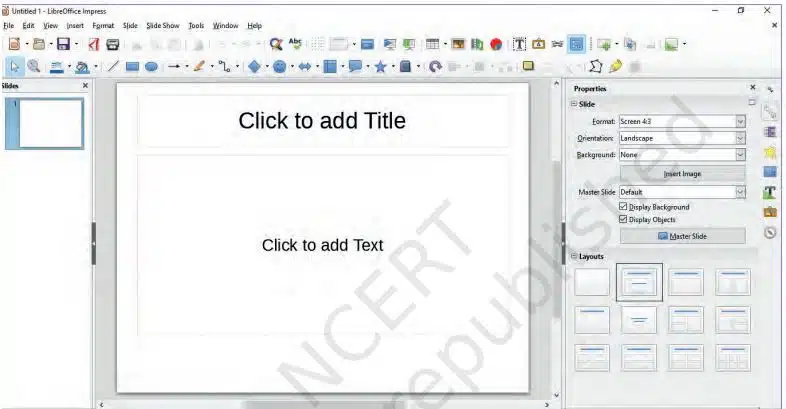
Task: Select the Stars and Banners shape tool
Action: tap(380, 67)
